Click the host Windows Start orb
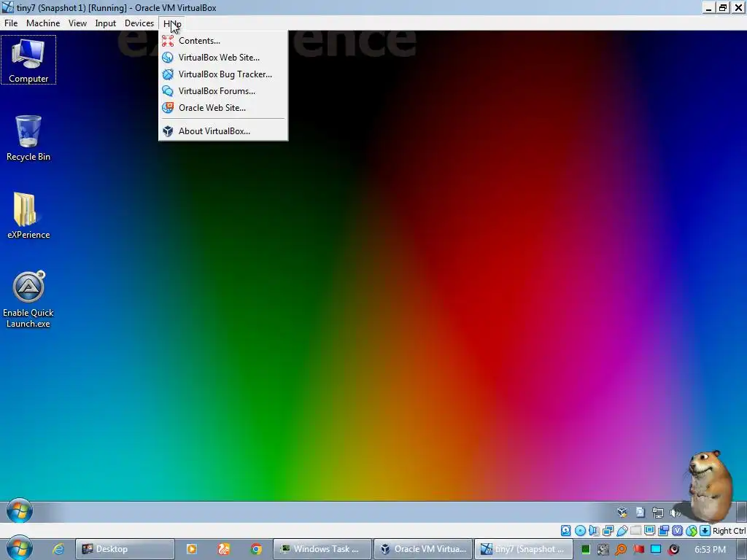 20,548
